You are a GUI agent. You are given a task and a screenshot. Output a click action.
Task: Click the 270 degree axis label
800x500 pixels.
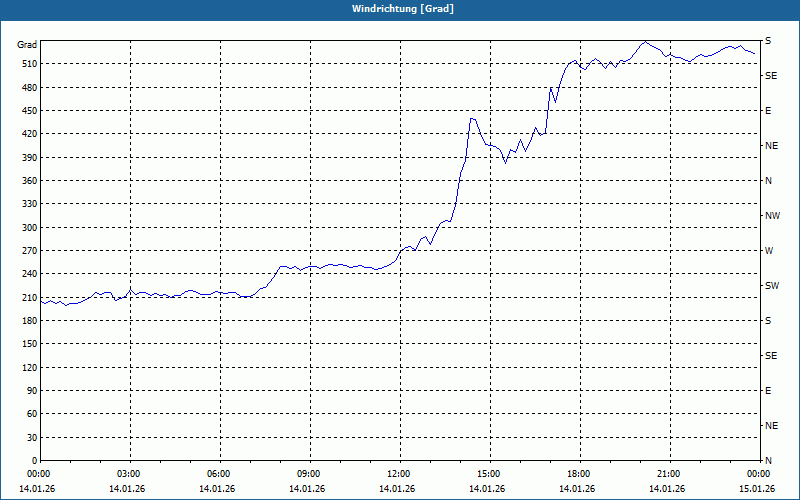pos(30,251)
